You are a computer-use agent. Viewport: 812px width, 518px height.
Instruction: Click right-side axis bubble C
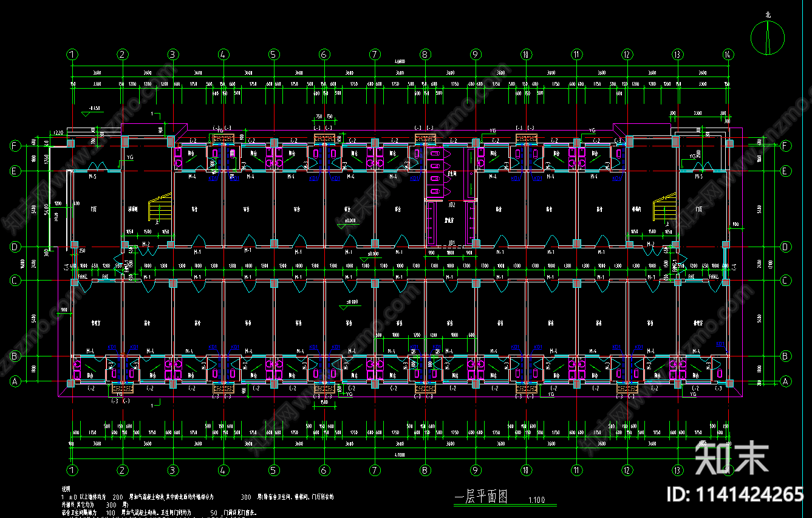pos(786,281)
